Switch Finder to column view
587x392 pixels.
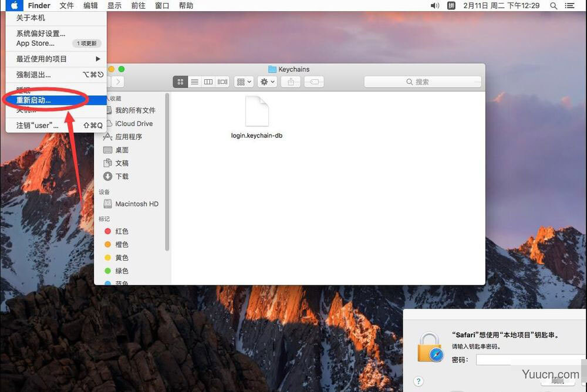pyautogui.click(x=208, y=82)
